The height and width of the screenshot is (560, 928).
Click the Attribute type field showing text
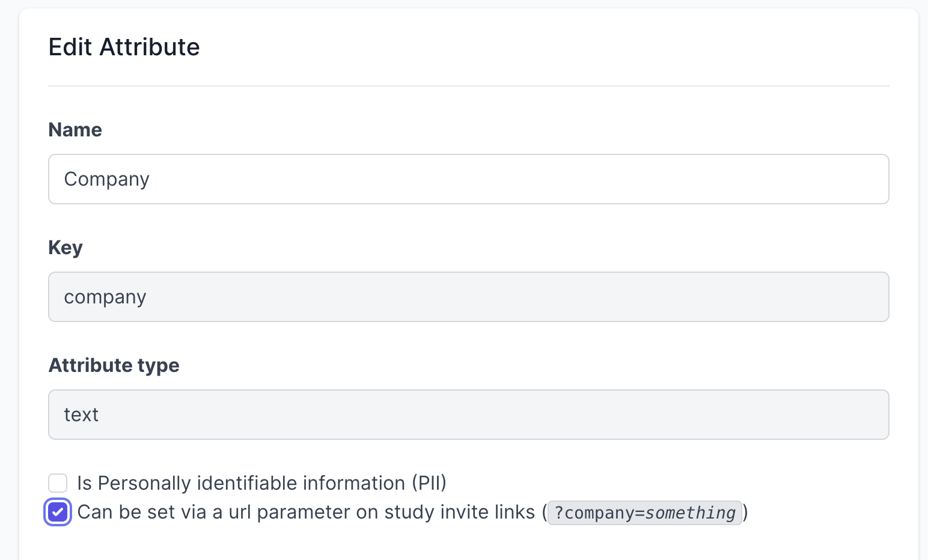click(468, 415)
